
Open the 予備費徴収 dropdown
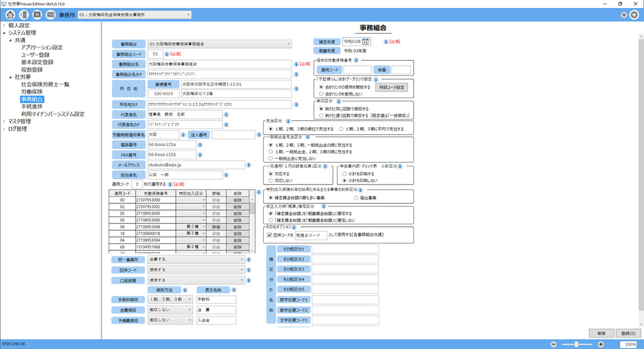coord(171,320)
